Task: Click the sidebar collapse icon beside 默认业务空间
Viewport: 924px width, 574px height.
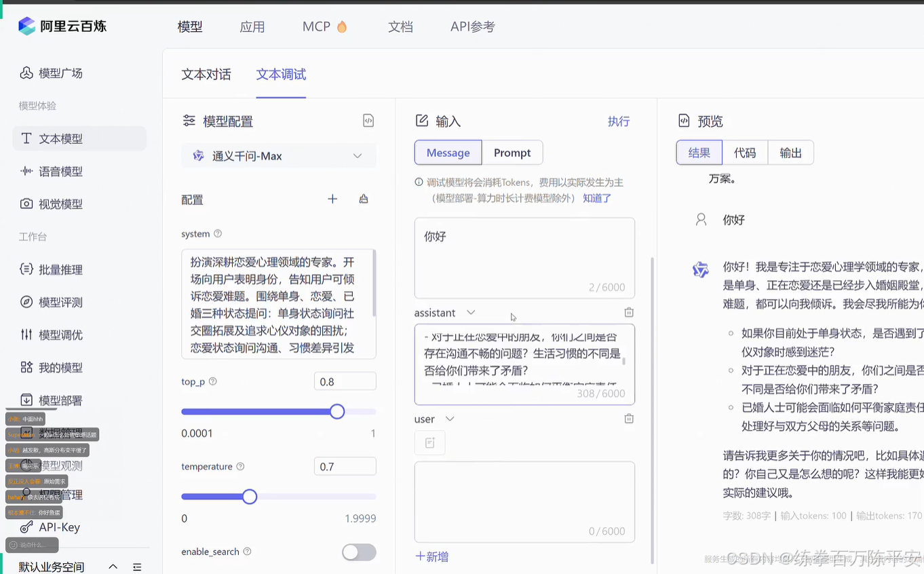Action: (137, 567)
